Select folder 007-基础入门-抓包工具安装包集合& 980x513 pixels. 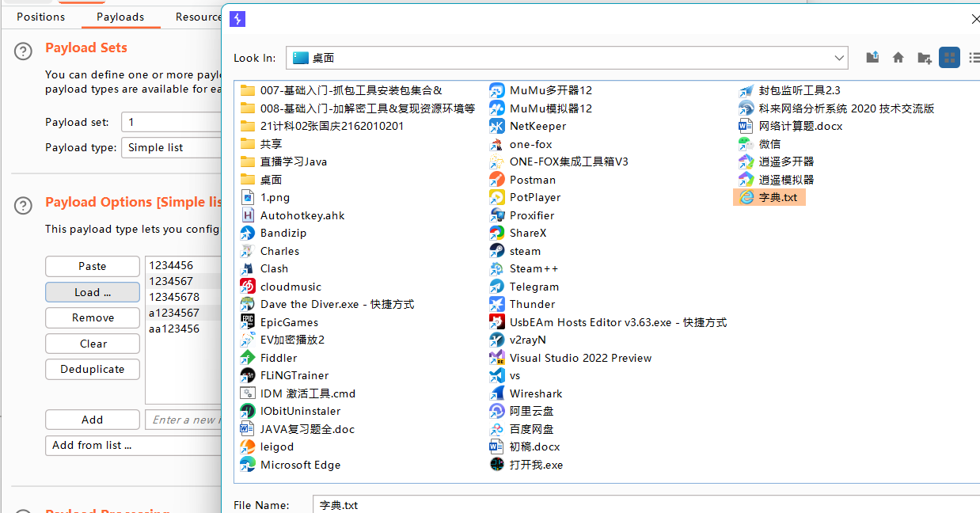click(x=341, y=90)
